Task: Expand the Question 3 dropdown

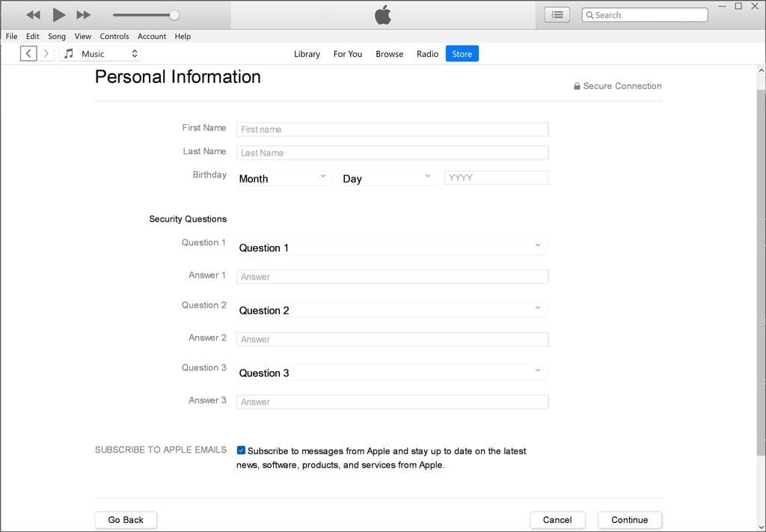Action: 391,373
